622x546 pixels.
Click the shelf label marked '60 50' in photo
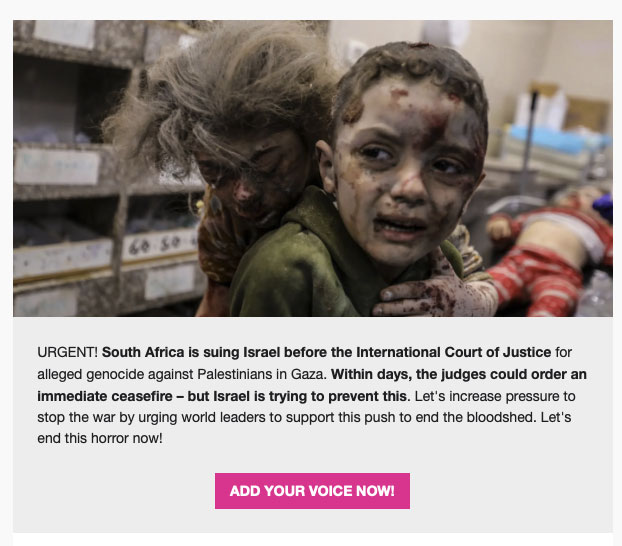161,243
